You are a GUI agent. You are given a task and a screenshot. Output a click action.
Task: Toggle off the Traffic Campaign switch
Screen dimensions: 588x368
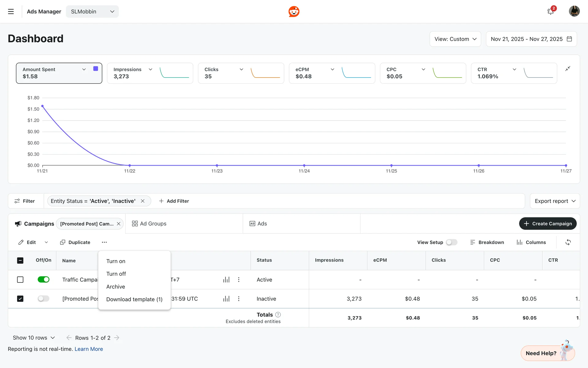43,280
